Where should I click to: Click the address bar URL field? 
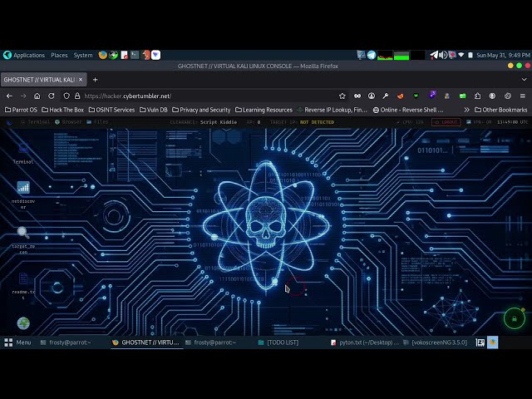coord(209,96)
